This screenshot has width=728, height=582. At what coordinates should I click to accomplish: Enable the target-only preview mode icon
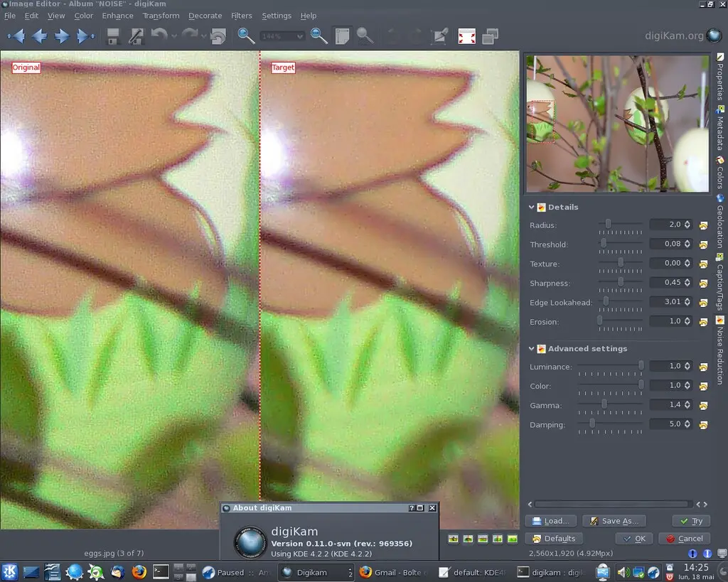coord(512,539)
